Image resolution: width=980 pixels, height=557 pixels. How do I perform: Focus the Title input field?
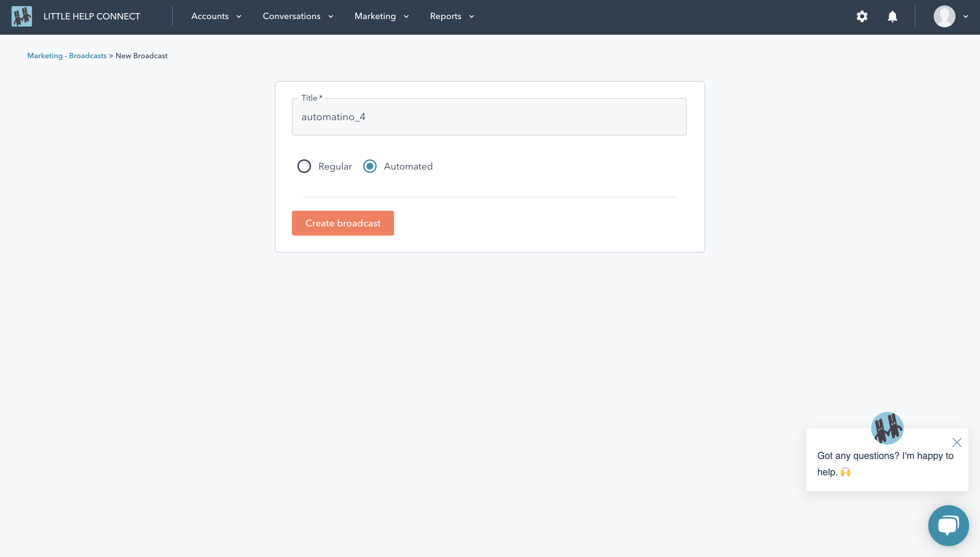click(x=489, y=117)
